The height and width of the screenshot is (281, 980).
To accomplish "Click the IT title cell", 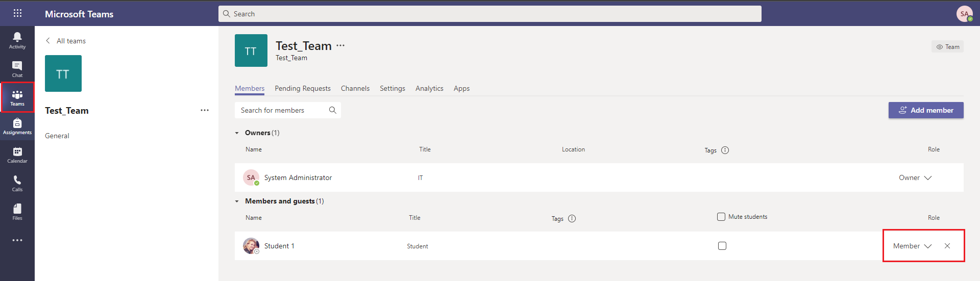I will [421, 178].
